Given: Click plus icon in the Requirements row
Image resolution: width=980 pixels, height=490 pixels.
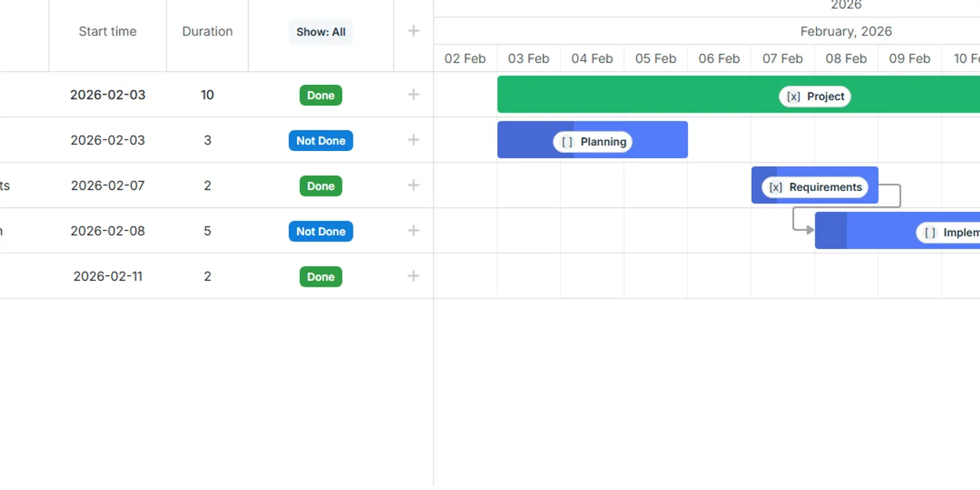Looking at the screenshot, I should 413,185.
